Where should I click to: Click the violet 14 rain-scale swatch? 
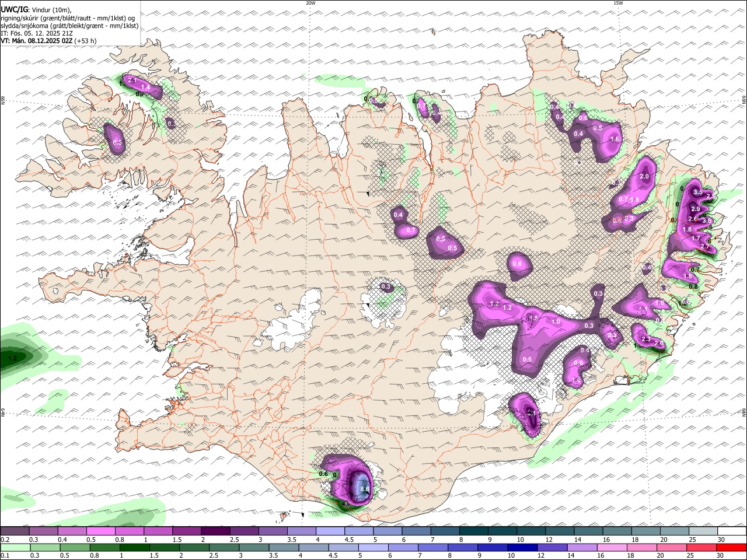pos(582,548)
